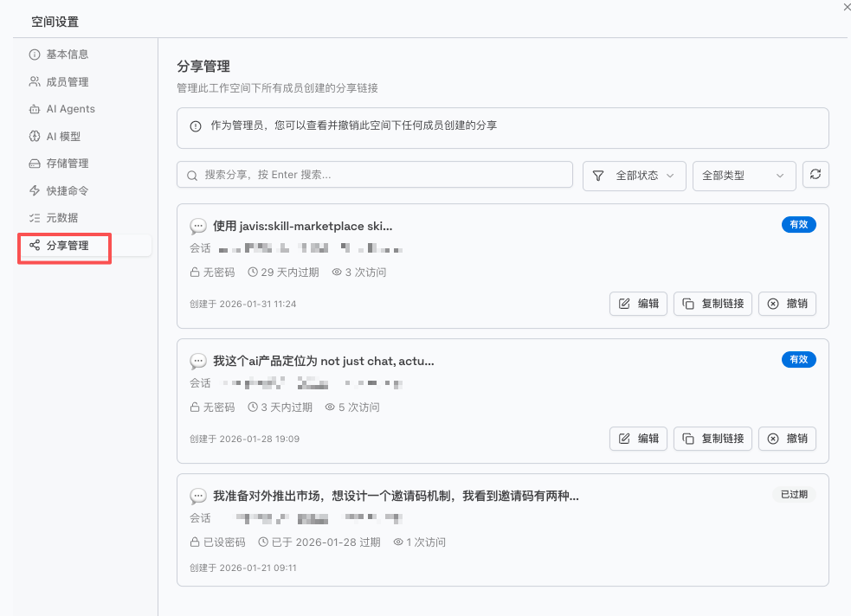Click the 分享管理 share icon in sidebar

click(x=35, y=245)
